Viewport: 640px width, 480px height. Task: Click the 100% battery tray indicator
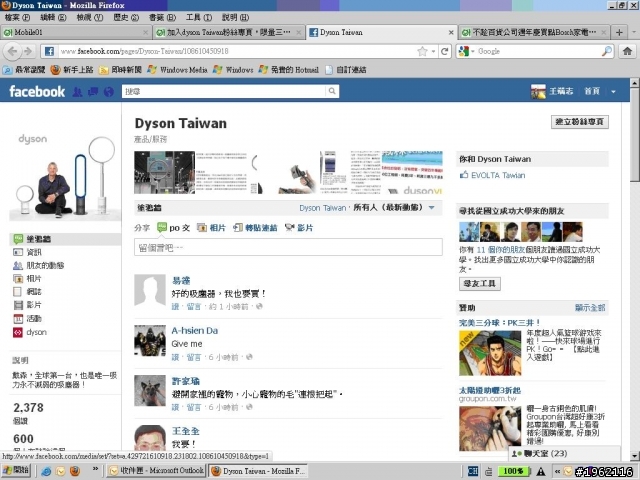pos(513,471)
